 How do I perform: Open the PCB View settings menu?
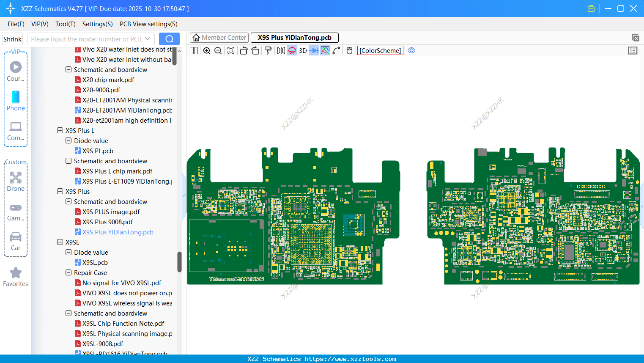tap(148, 24)
